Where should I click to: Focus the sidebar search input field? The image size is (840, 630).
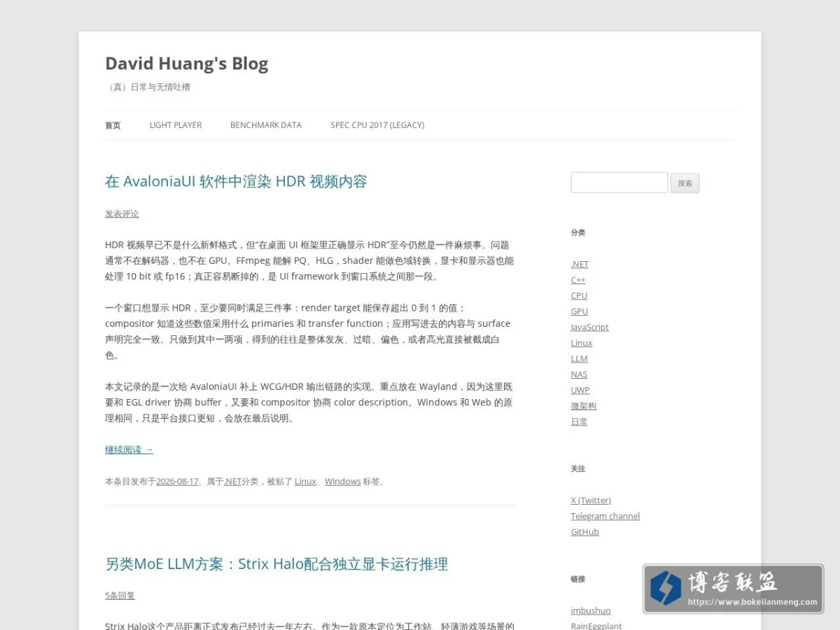[619, 183]
